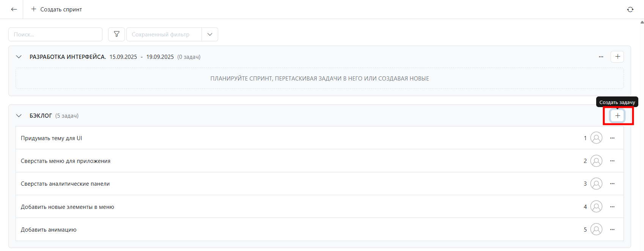
Task: Click plus to create backlog task
Action: [617, 115]
